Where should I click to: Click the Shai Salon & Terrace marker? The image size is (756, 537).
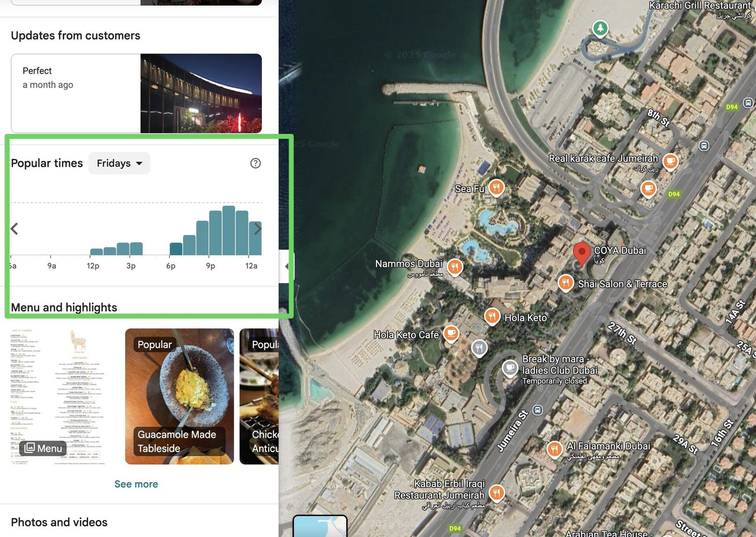tap(565, 283)
